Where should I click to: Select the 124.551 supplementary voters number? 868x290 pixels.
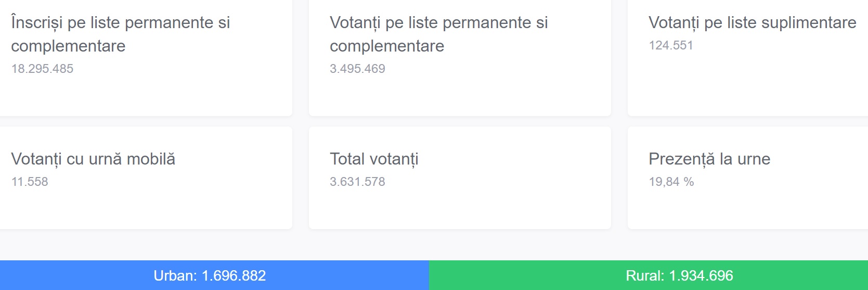(x=671, y=45)
